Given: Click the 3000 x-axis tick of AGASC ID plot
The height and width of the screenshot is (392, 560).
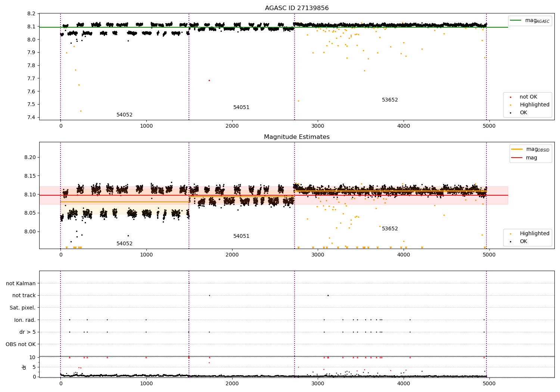Looking at the screenshot, I should point(318,126).
